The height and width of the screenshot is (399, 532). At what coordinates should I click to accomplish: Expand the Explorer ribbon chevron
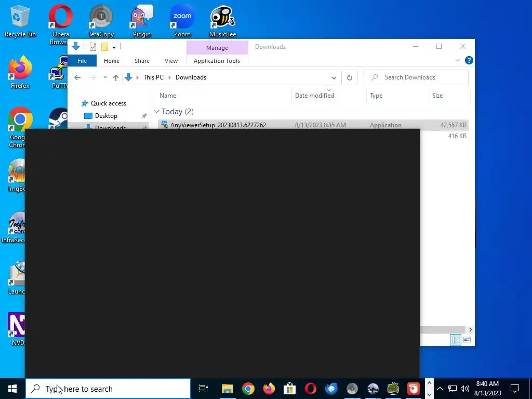pos(457,60)
